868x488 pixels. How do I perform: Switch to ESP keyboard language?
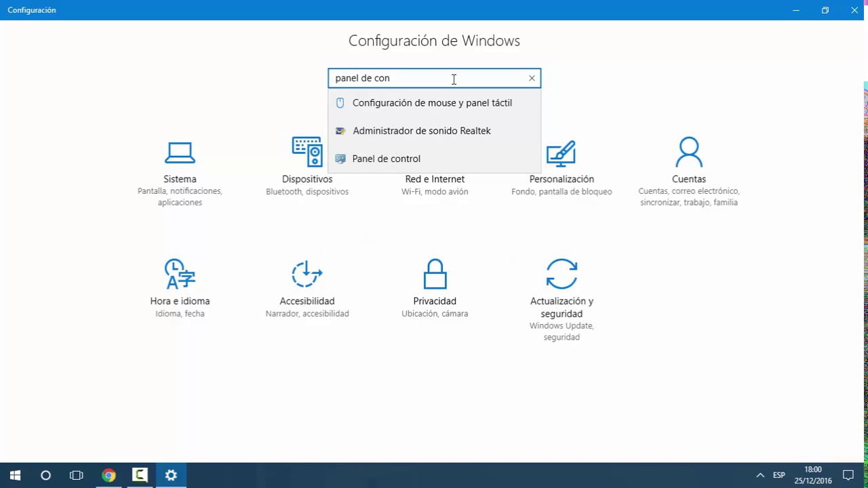click(778, 475)
